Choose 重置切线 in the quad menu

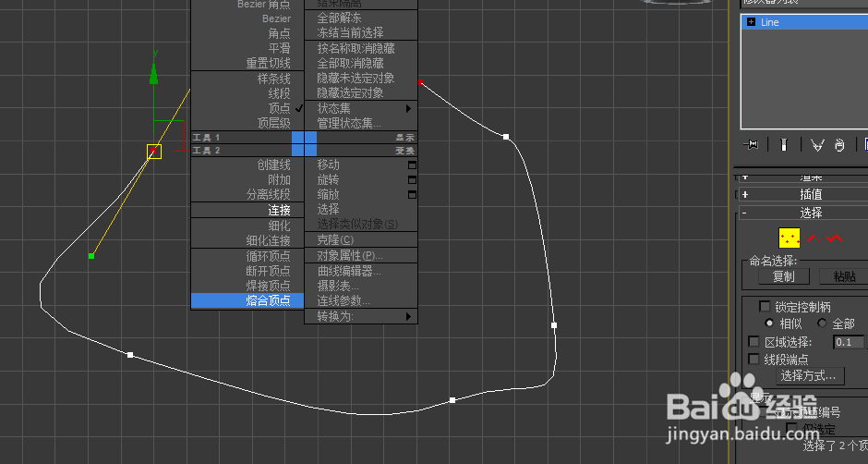point(247,63)
